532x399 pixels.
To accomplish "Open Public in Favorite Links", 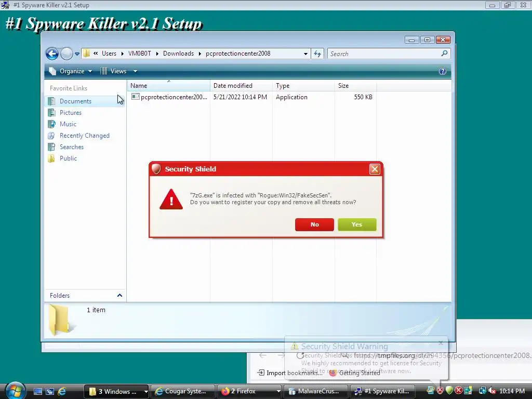I will tap(68, 158).
